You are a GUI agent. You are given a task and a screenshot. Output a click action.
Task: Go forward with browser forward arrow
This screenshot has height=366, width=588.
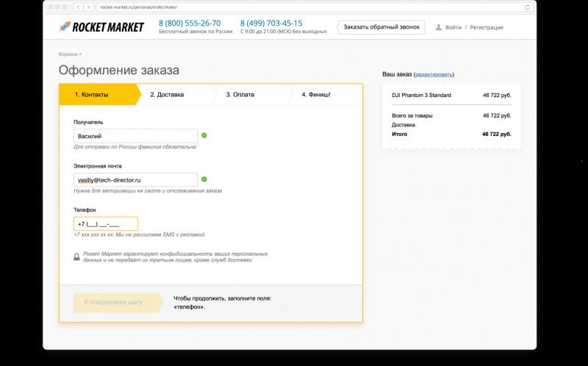pos(88,7)
